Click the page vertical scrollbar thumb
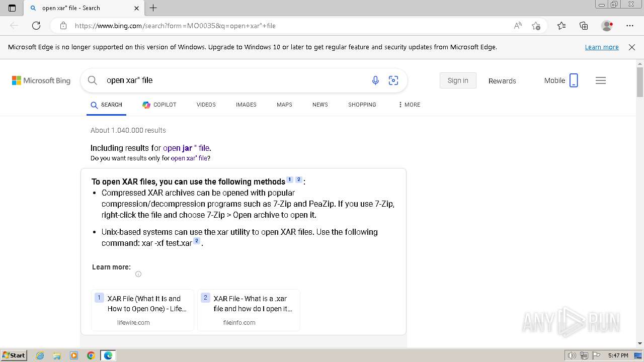The width and height of the screenshot is (644, 362). [x=640, y=81]
